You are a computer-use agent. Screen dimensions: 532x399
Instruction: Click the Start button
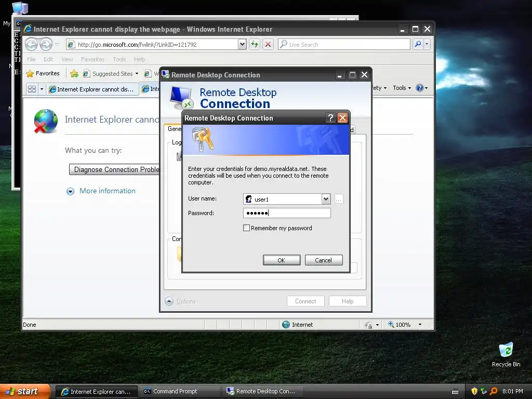(x=25, y=391)
